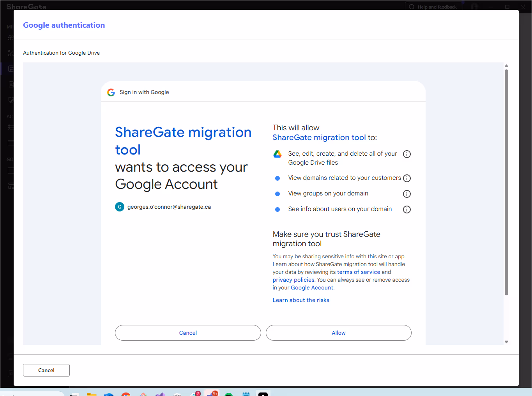Click the scrollbar down arrow
This screenshot has width=532, height=396.
coord(506,342)
